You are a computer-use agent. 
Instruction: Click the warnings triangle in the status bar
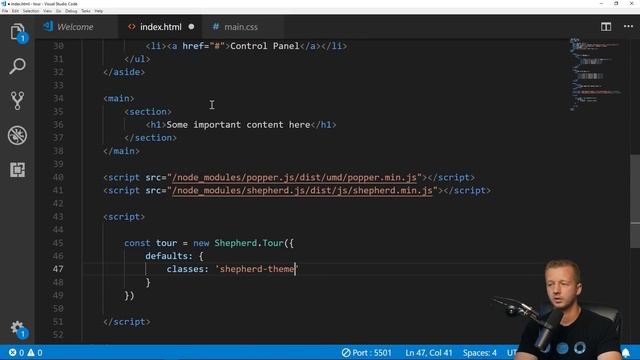coord(31,353)
